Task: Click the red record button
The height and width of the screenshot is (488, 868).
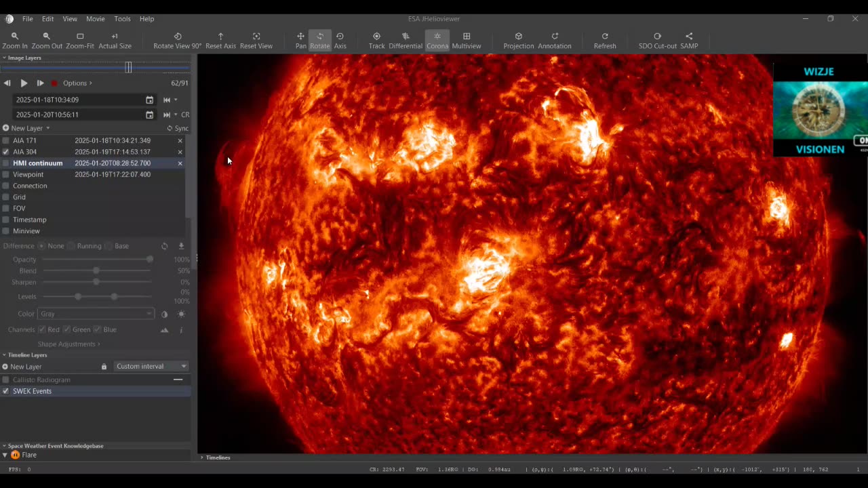Action: (54, 83)
